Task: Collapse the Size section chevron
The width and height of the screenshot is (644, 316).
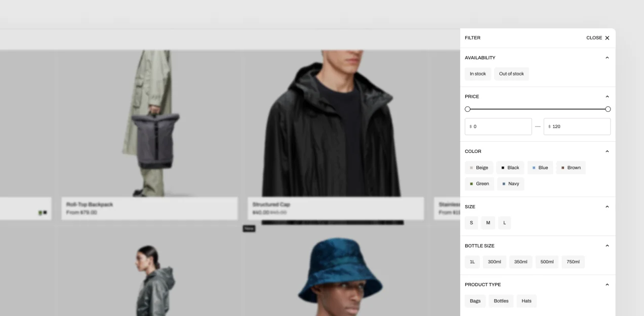Action: coord(607,207)
